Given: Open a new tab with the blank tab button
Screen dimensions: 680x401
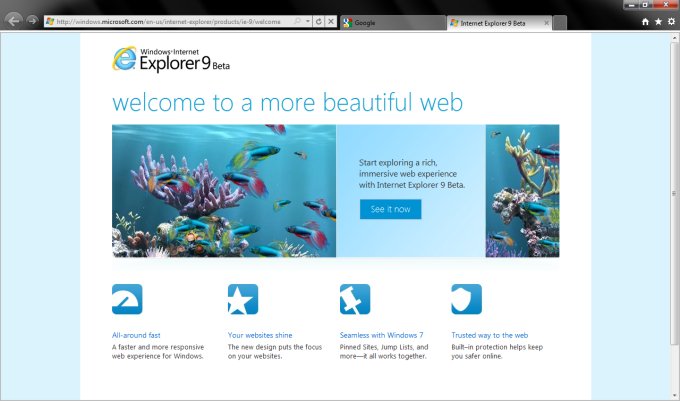Looking at the screenshot, I should pyautogui.click(x=560, y=23).
